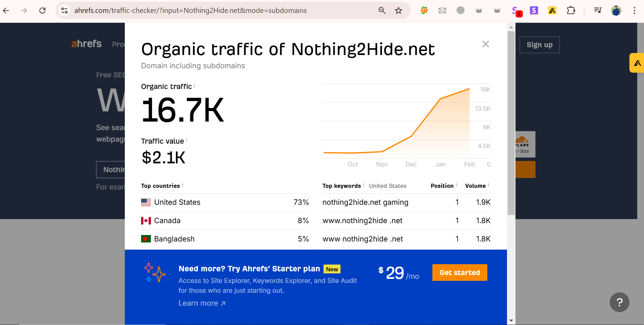This screenshot has width=644, height=325.
Task: Click the 'Domain including subdomains' subtitle
Action: (193, 66)
